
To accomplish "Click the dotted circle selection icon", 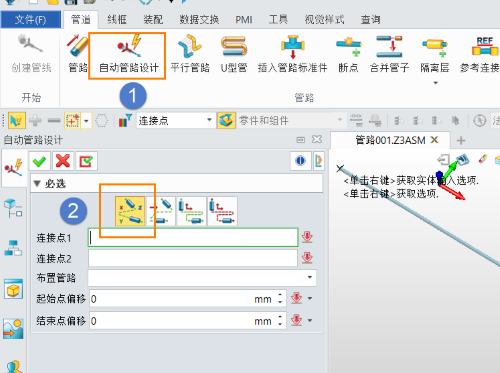I will [x=101, y=120].
